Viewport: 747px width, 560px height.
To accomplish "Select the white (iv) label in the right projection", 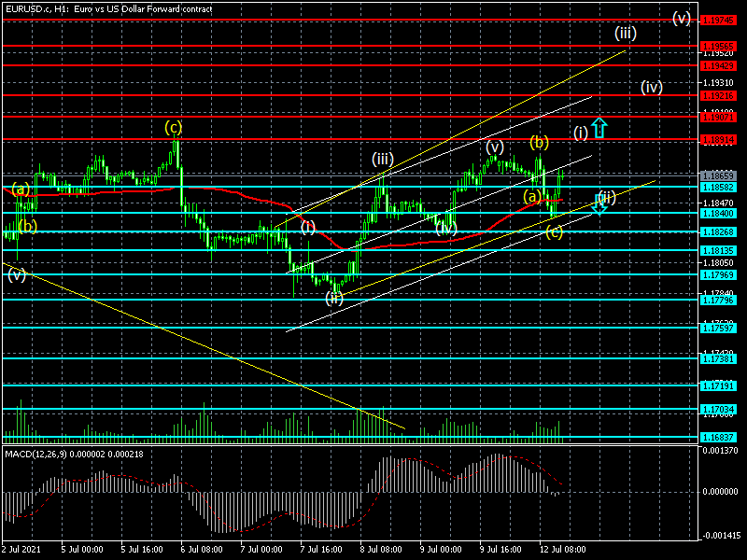I will point(651,87).
